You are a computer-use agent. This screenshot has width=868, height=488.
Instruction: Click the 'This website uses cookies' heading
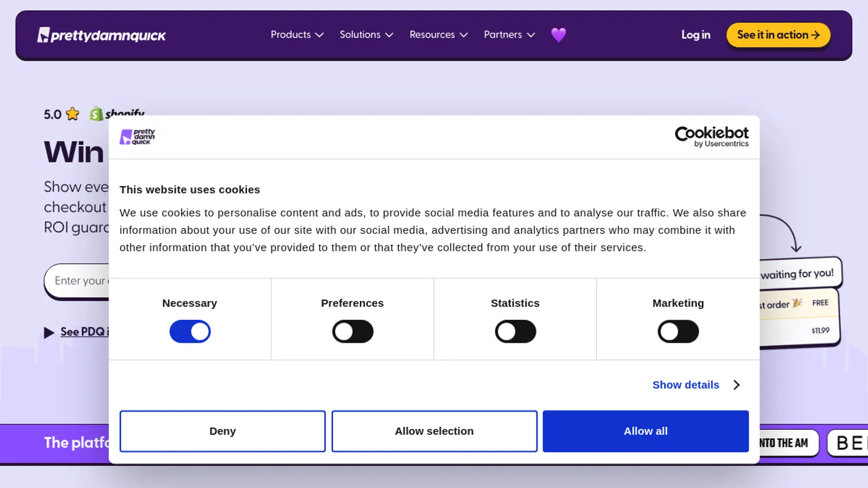190,190
